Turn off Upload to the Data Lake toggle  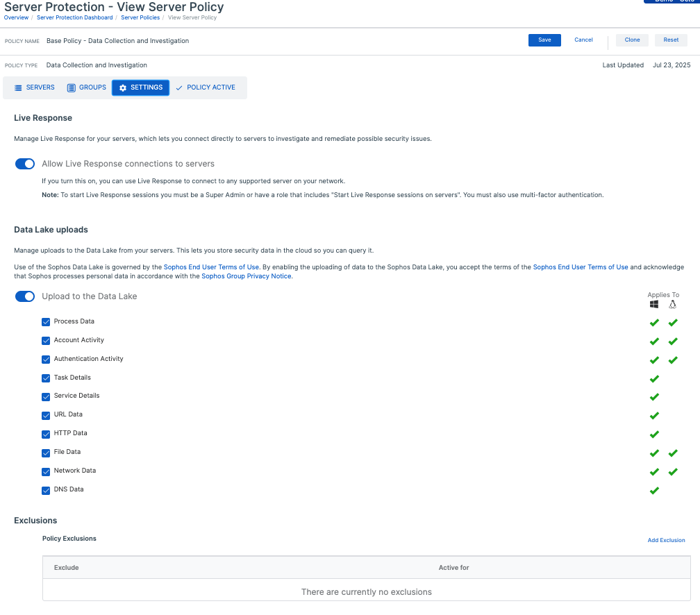point(25,296)
